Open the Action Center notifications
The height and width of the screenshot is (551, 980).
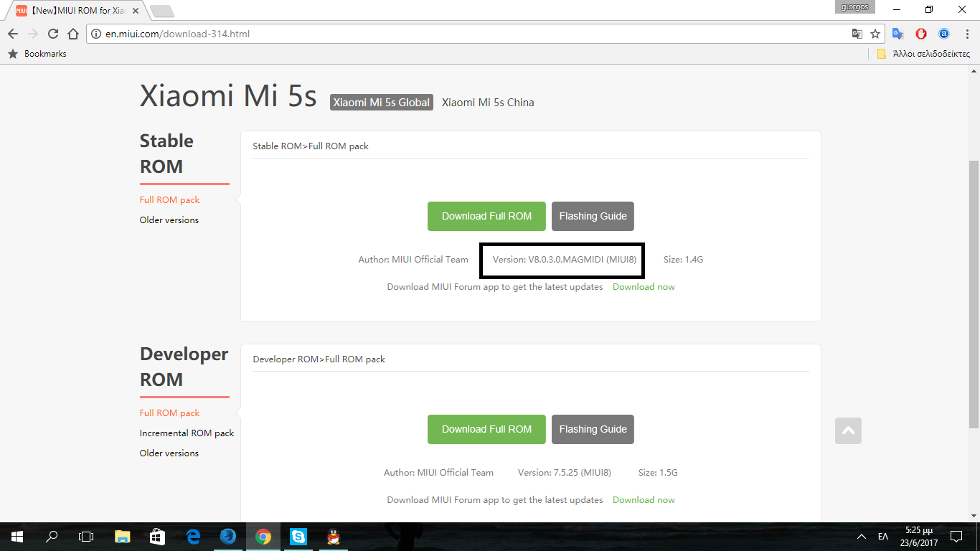coord(956,537)
